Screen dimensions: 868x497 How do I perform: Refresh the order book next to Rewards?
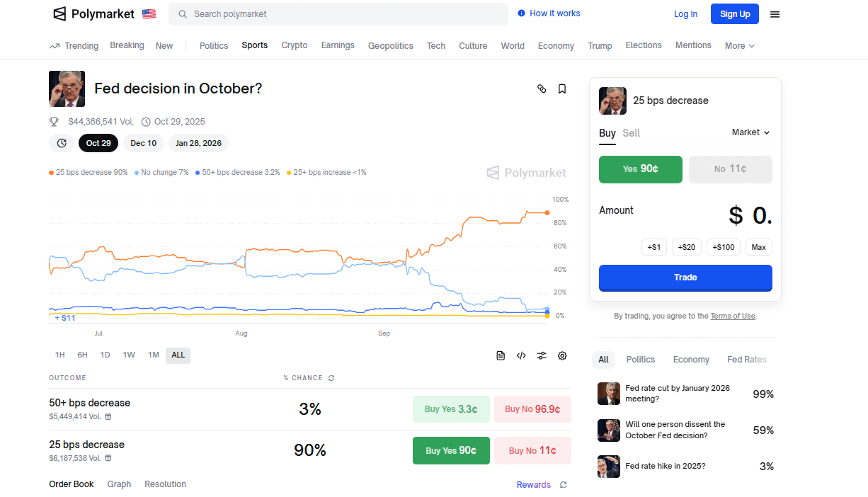click(564, 485)
